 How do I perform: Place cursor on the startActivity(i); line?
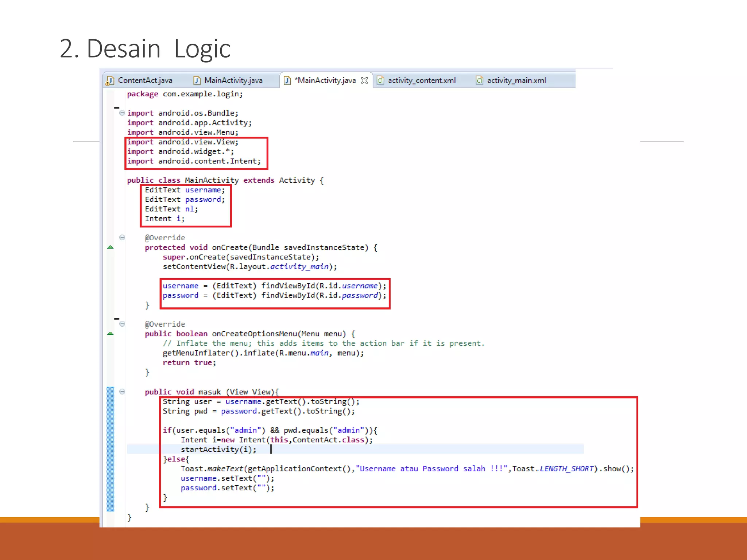coord(218,450)
